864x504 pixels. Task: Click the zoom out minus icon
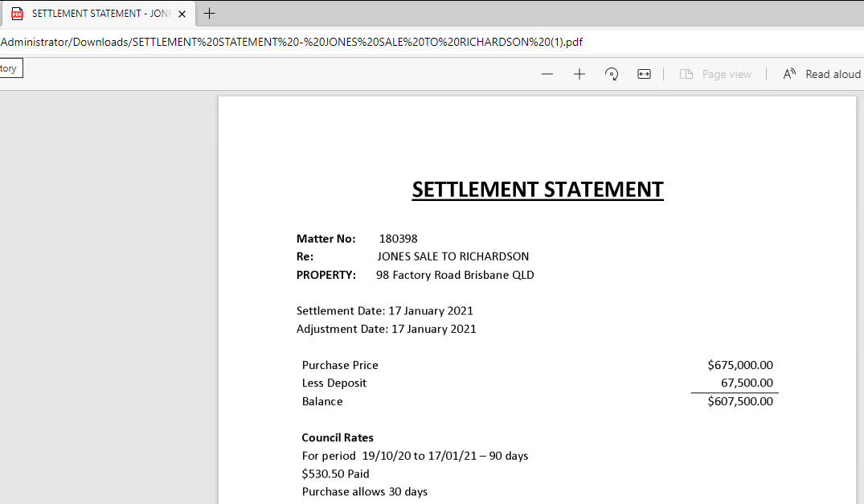547,74
